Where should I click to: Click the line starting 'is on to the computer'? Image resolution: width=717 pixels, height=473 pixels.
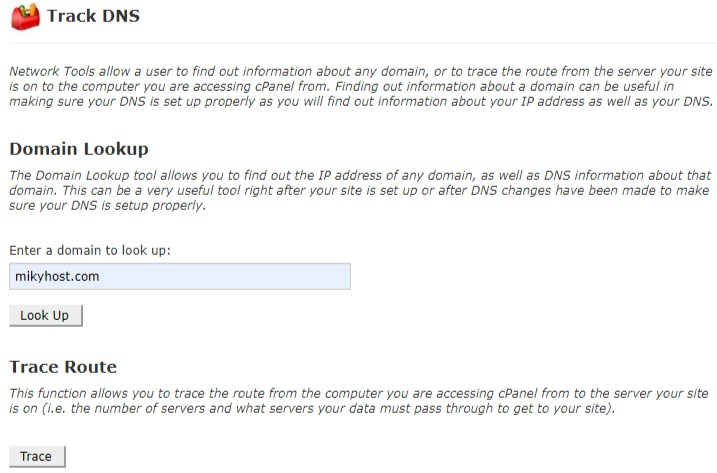pyautogui.click(x=341, y=86)
